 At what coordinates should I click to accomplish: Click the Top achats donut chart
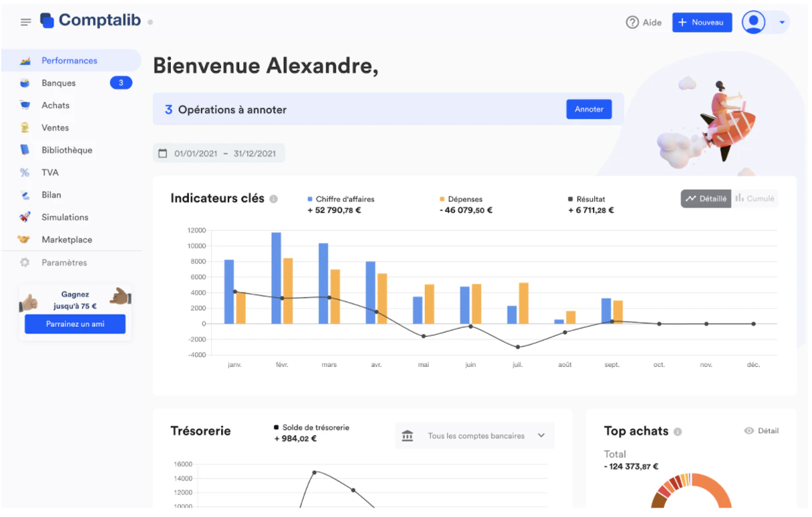pos(691,491)
